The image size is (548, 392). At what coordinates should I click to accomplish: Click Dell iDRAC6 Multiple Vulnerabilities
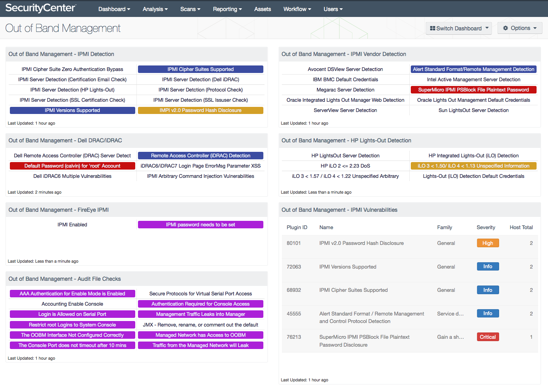tap(73, 176)
